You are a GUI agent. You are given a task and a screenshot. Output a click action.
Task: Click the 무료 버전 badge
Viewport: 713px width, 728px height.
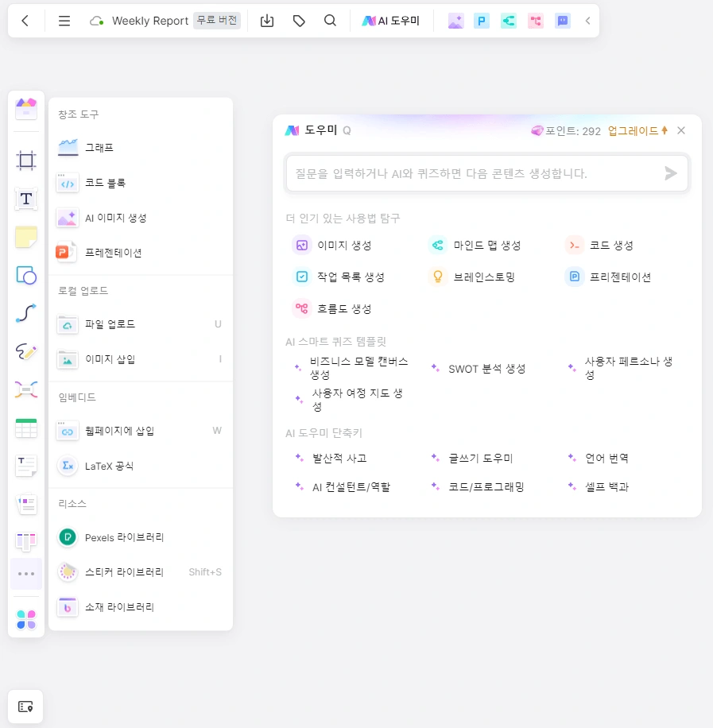coord(217,21)
